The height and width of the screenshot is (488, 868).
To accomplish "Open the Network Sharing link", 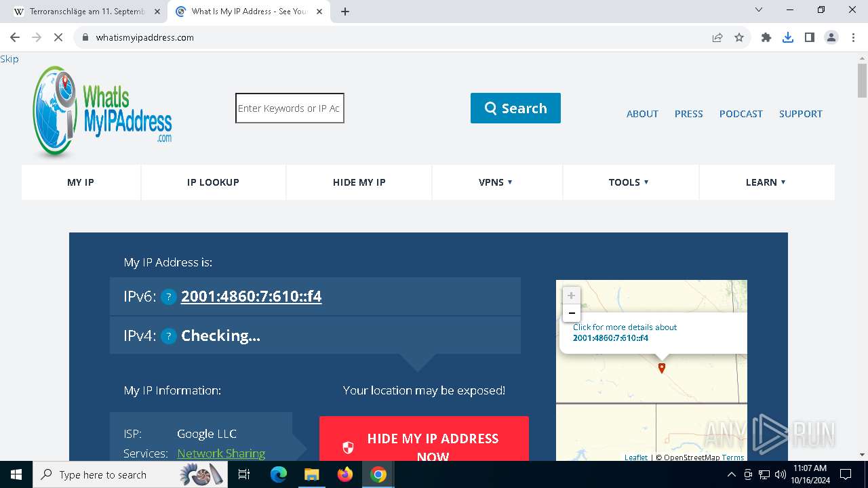I will click(221, 453).
